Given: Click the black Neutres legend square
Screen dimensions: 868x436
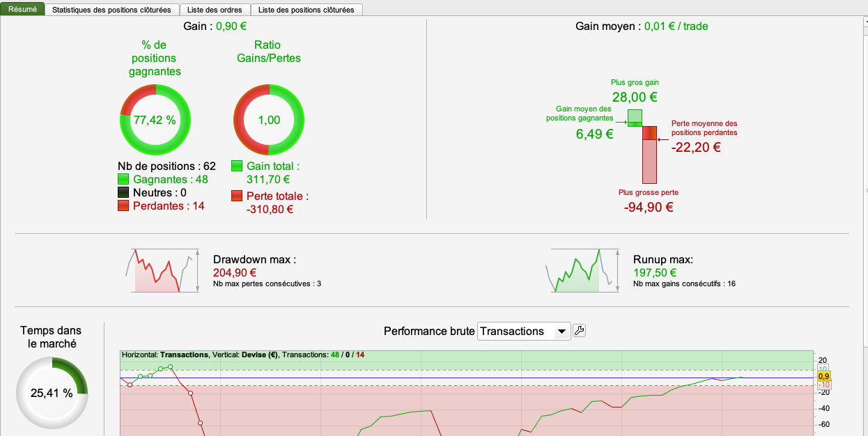Looking at the screenshot, I should tap(124, 193).
